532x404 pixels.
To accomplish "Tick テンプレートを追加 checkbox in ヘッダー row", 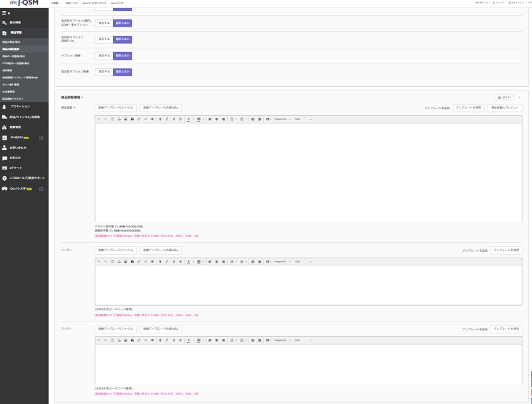I will point(460,251).
